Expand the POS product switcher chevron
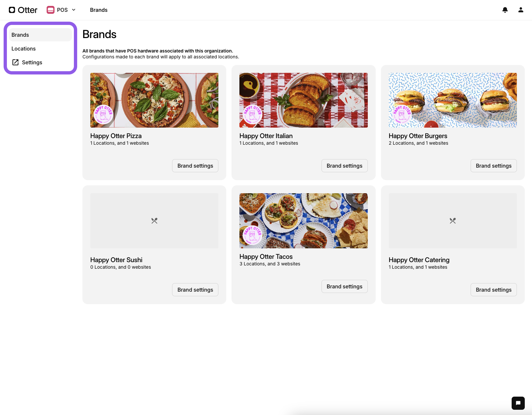The height and width of the screenshot is (415, 532). click(x=74, y=10)
